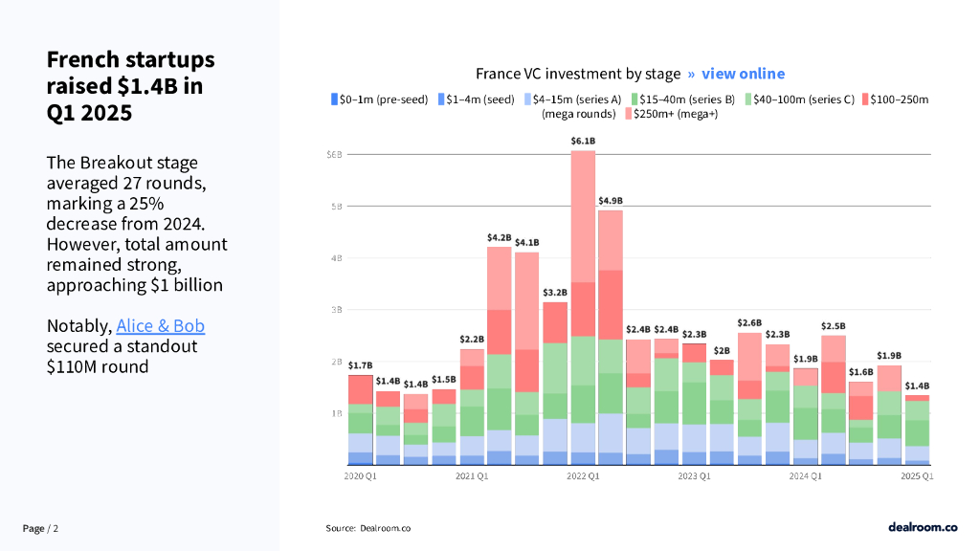Click the dealroom.co logo
The width and height of the screenshot is (980, 551).
[922, 527]
